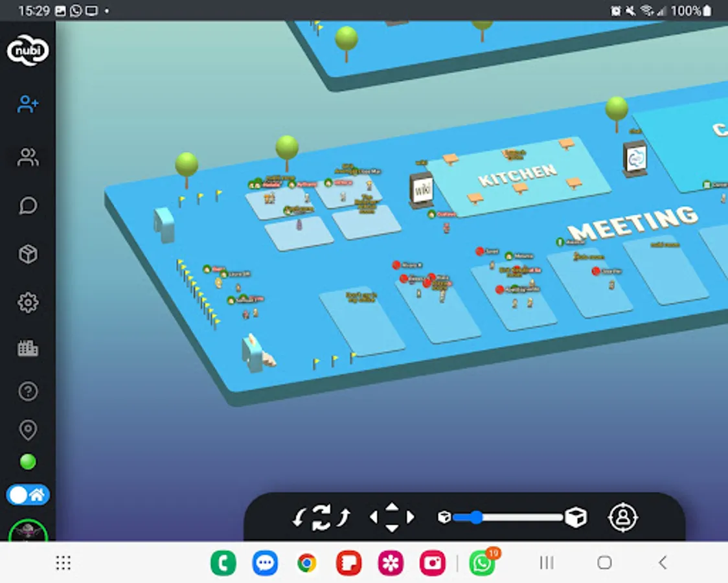Image resolution: width=728 pixels, height=583 pixels.
Task: Open the pink flower Gallery app
Action: tap(391, 563)
